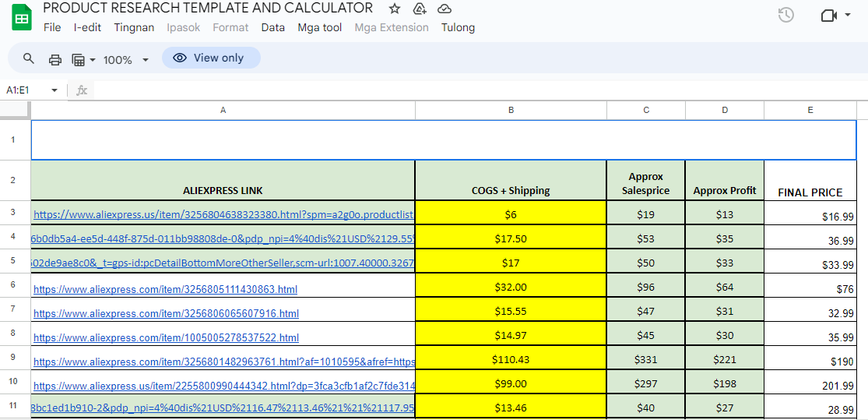The width and height of the screenshot is (868, 420).
Task: Select the $32.00 COGS cell
Action: (x=511, y=284)
